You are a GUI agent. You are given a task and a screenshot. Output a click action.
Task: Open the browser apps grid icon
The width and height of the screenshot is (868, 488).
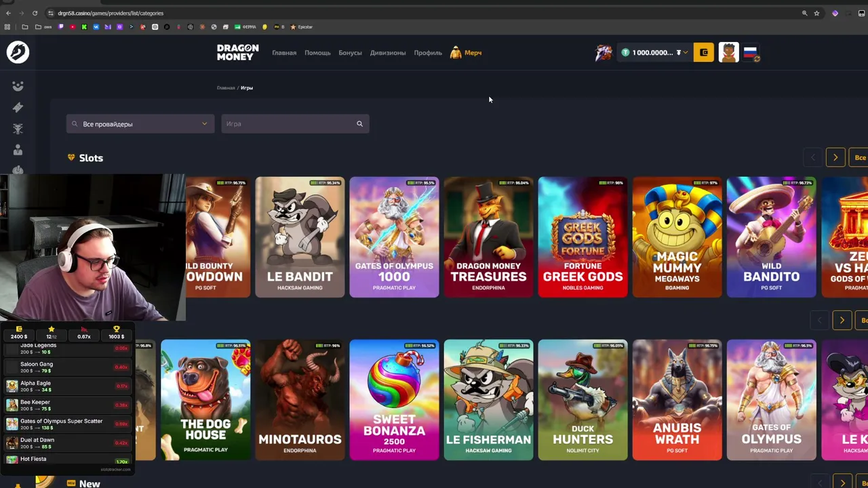7,27
